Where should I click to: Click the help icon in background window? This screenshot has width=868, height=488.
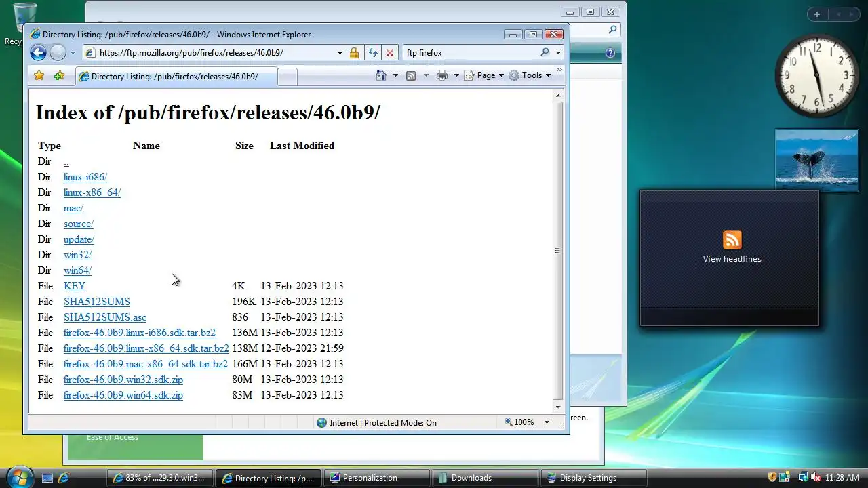click(x=610, y=53)
